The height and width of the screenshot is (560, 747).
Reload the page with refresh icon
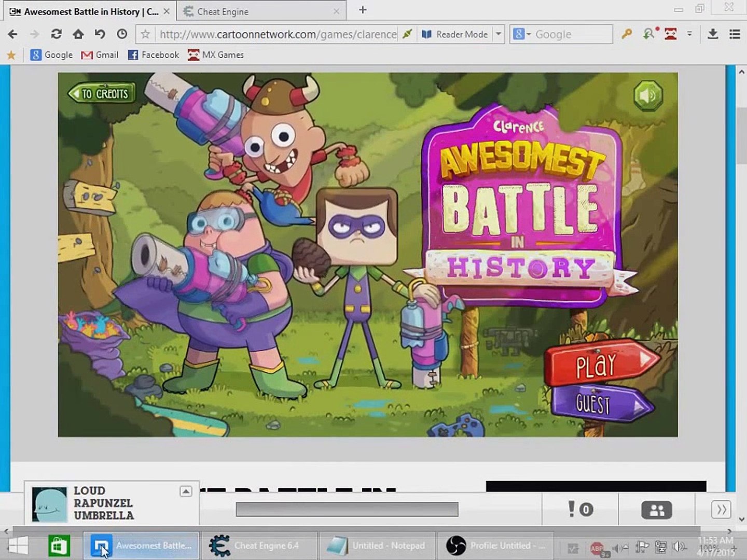[x=56, y=34]
